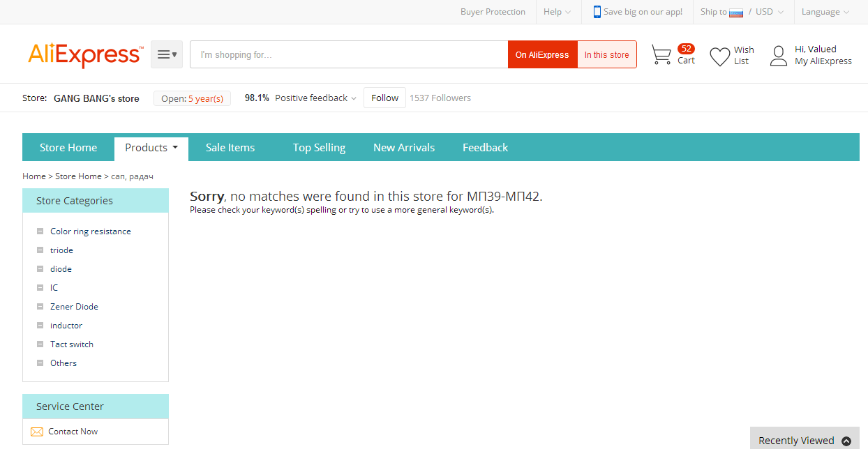Collapse the Zener Diode category icon
The image size is (868, 449).
coord(40,307)
